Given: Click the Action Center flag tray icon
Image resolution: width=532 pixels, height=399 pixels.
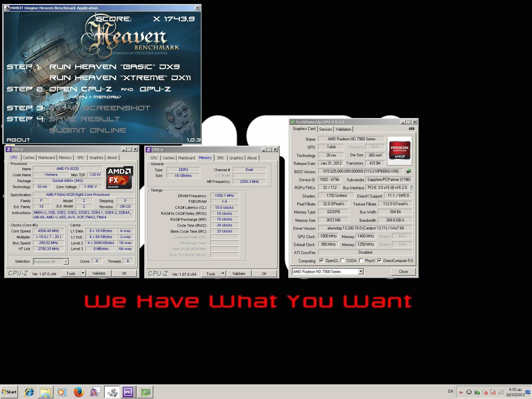Looking at the screenshot, I should [493, 392].
